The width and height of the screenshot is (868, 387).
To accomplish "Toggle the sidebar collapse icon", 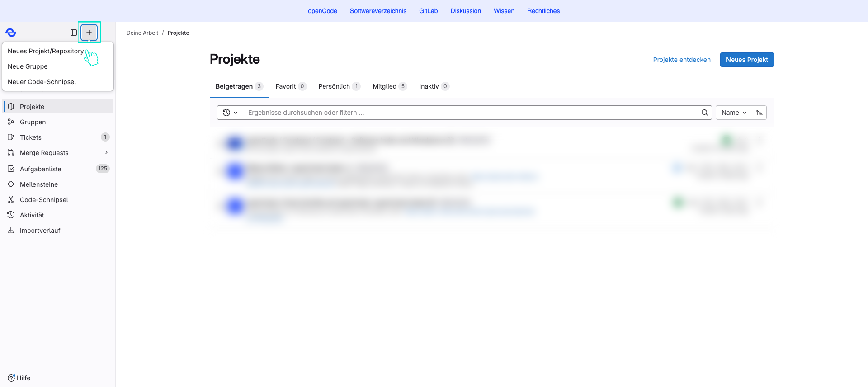I will pos(74,33).
